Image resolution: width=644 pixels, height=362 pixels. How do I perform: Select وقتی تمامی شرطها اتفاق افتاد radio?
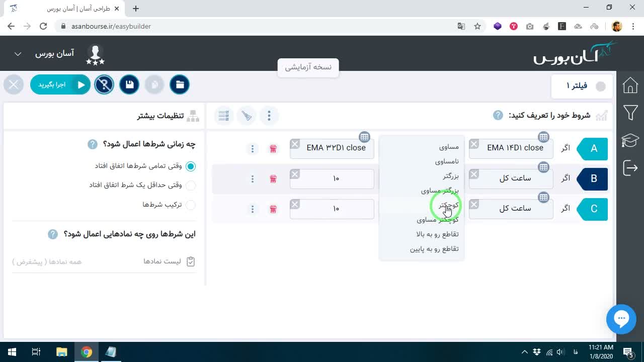[191, 166]
